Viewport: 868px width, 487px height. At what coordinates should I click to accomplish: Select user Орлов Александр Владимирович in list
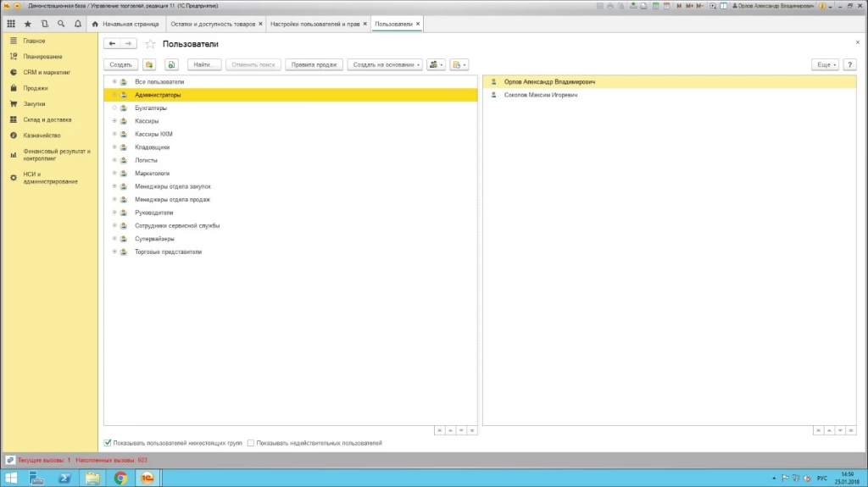(670, 81)
